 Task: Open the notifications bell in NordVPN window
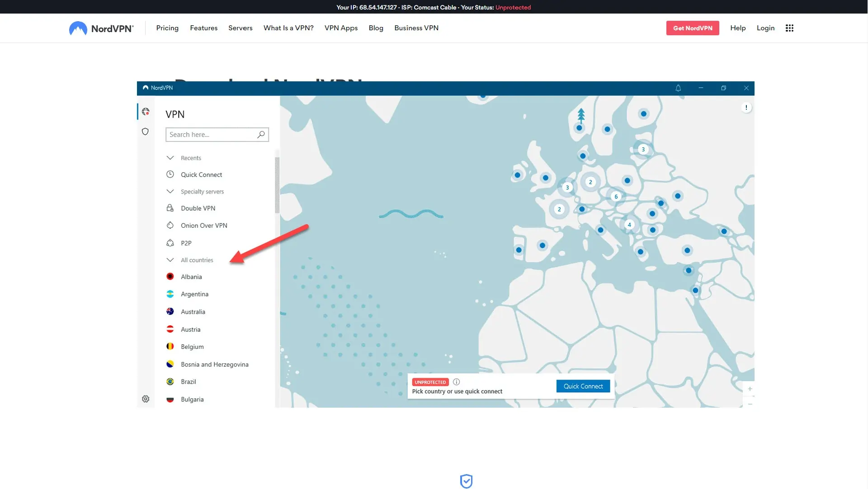(678, 88)
